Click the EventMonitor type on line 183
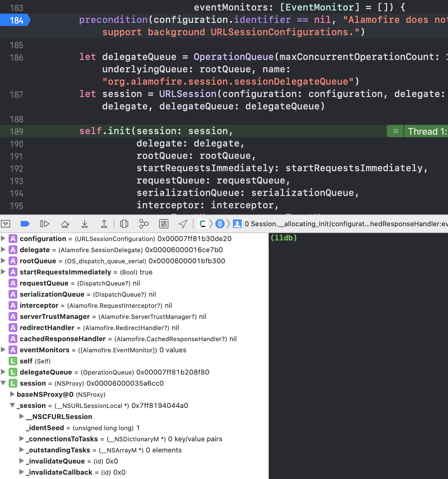The image size is (448, 479). coord(319,7)
